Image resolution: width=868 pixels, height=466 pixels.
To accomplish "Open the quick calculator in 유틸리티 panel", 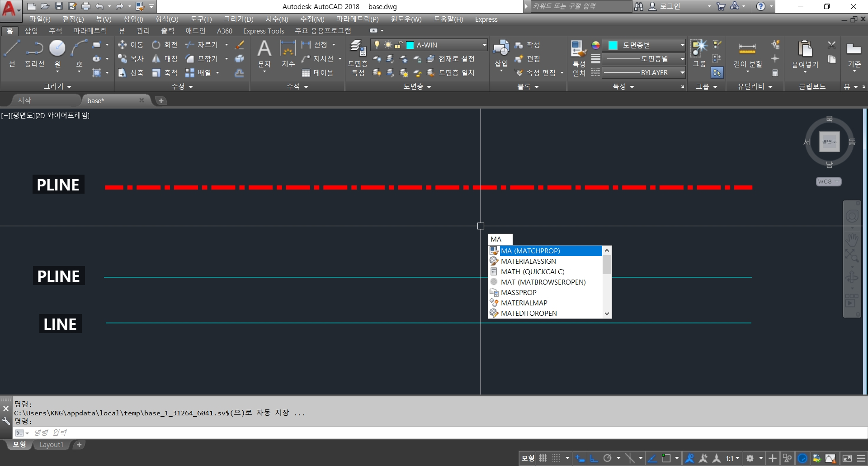I will point(775,73).
